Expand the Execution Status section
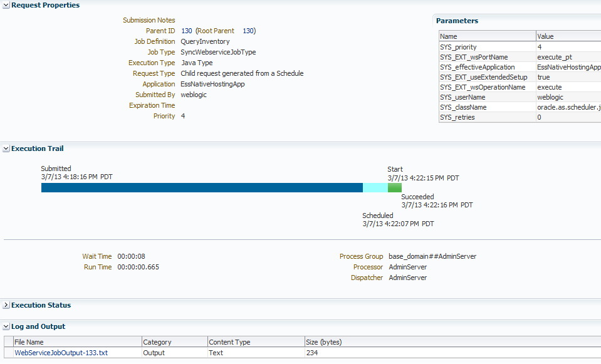The image size is (601, 364). click(6, 305)
